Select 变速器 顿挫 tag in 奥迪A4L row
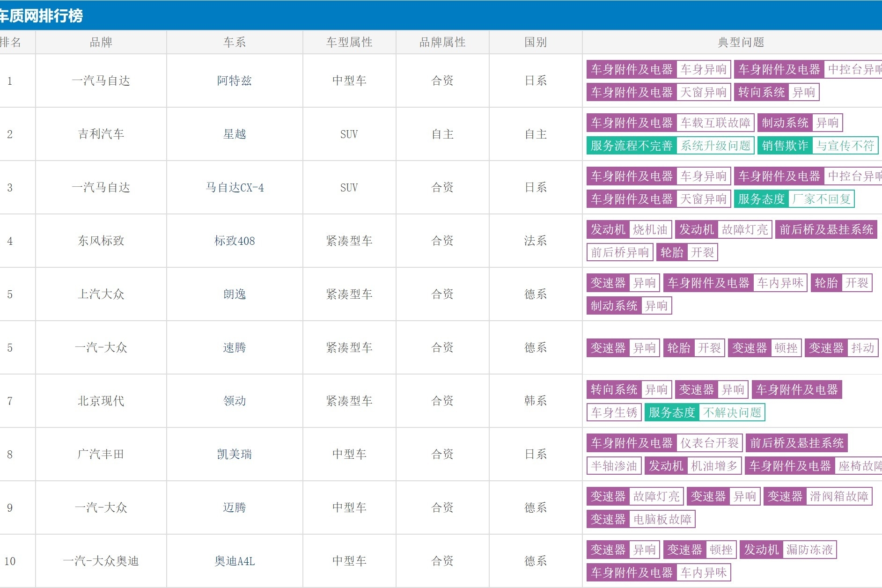 coord(700,550)
